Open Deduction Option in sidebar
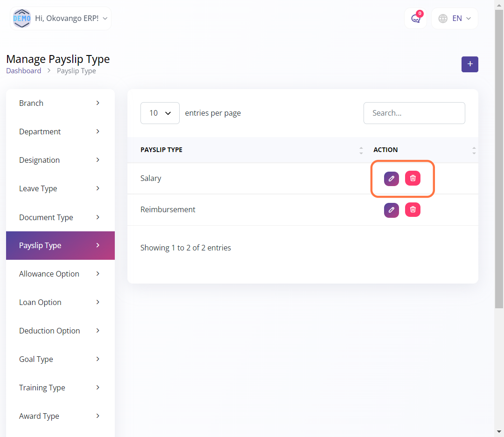 pos(60,331)
